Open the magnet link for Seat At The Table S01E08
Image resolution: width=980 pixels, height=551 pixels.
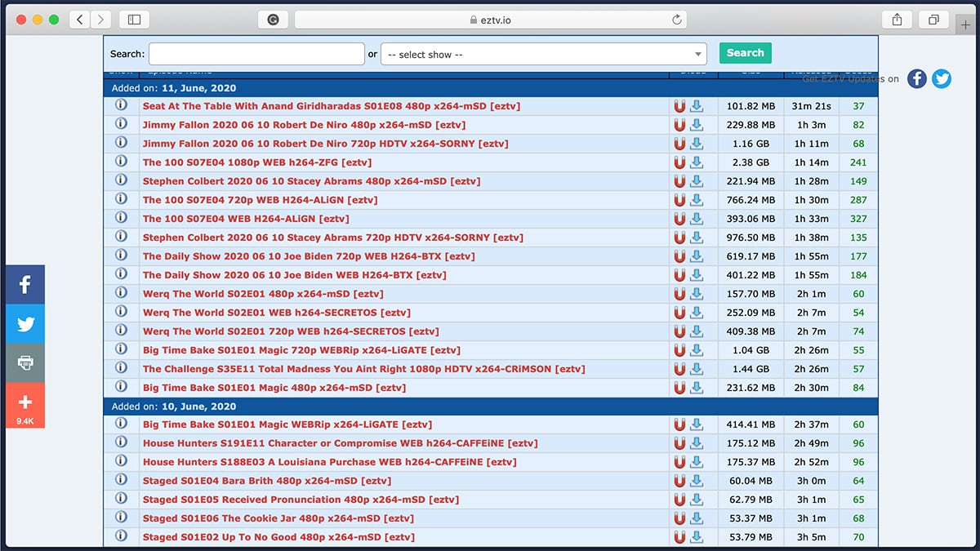(x=679, y=106)
